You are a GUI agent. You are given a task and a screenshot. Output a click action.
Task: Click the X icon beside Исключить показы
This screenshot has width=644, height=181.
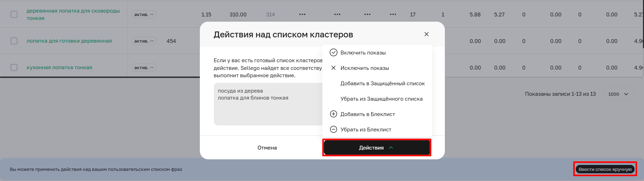pos(334,68)
